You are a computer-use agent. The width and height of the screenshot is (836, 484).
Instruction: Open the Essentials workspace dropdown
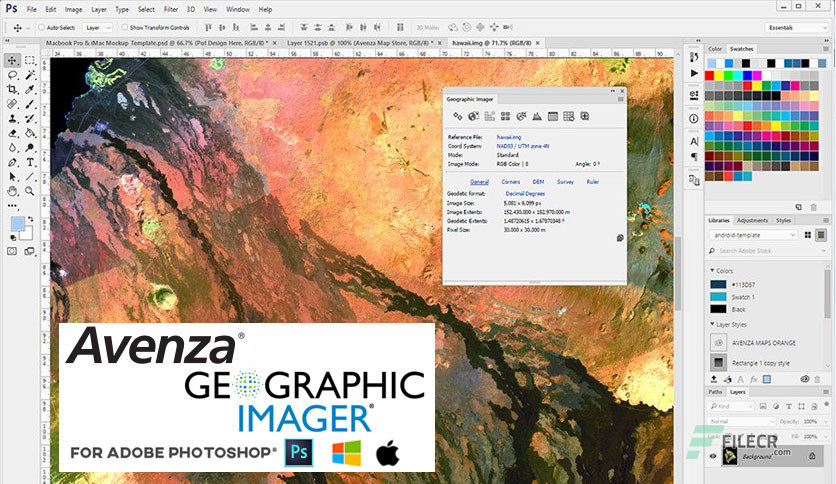coord(796,28)
